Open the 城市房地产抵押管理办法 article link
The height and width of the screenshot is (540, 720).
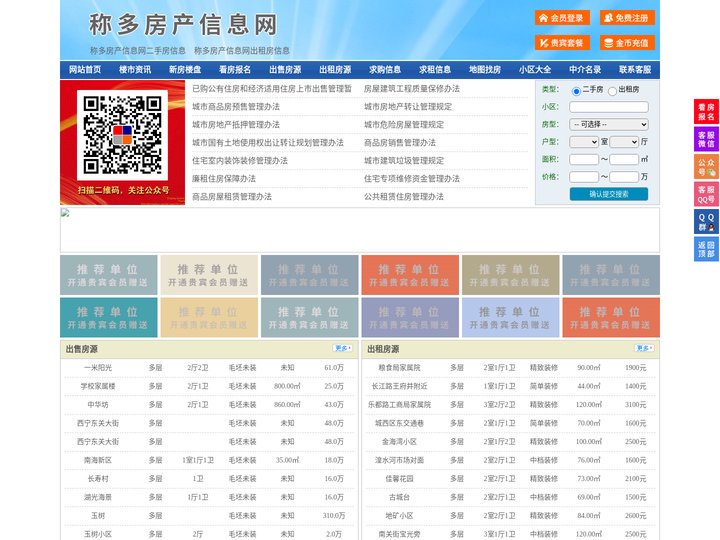tap(236, 125)
